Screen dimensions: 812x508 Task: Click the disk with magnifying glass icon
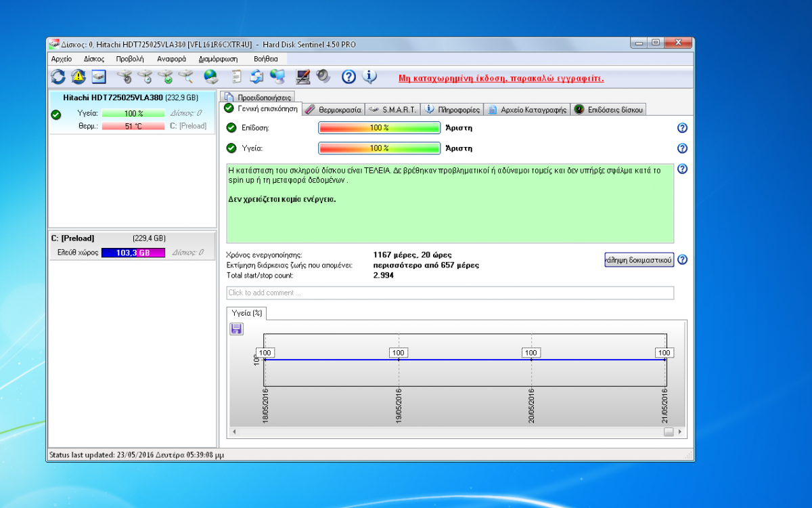pyautogui.click(x=186, y=77)
